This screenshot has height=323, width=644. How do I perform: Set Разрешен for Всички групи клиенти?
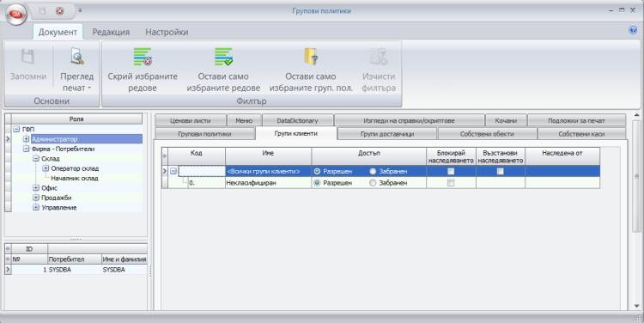click(317, 171)
